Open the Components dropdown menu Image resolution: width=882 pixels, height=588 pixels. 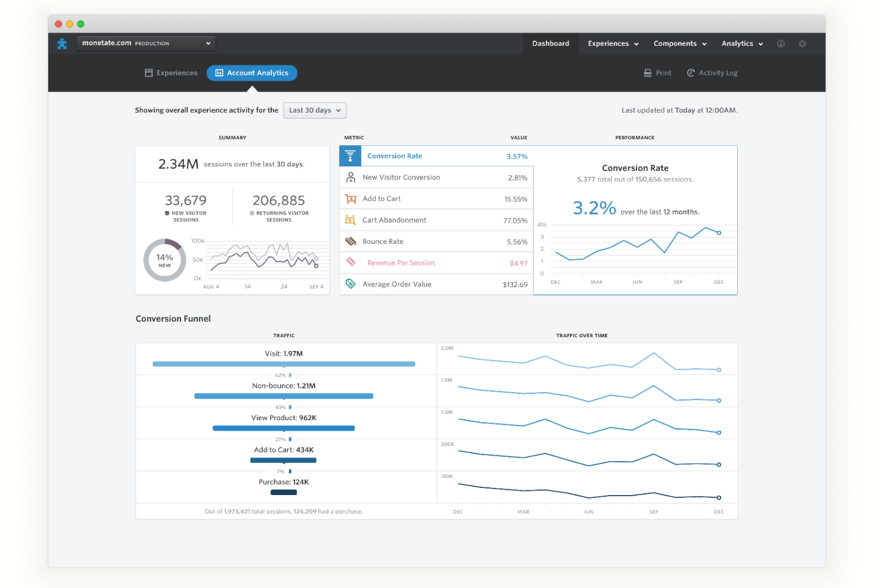tap(679, 43)
